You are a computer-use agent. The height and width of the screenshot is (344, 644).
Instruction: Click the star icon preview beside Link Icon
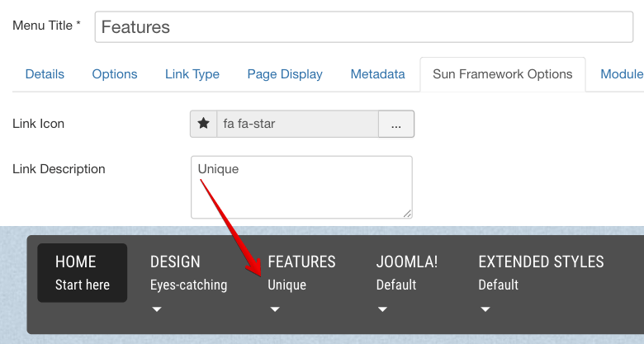click(203, 124)
